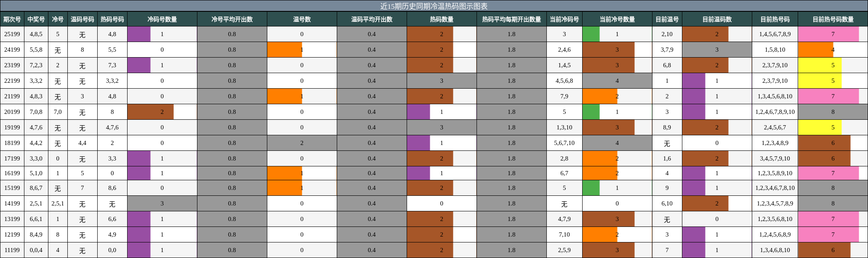
Task: Click period number 11199
Action: click(x=12, y=250)
